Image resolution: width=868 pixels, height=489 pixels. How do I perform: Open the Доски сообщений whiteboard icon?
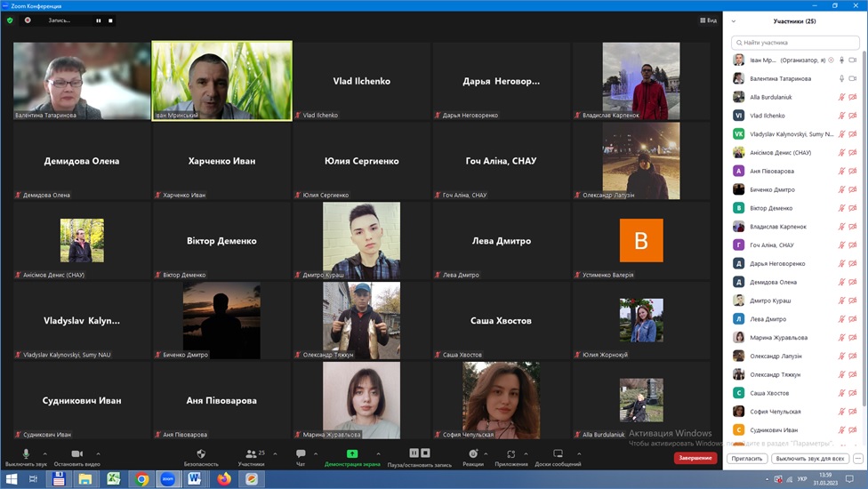pos(558,453)
